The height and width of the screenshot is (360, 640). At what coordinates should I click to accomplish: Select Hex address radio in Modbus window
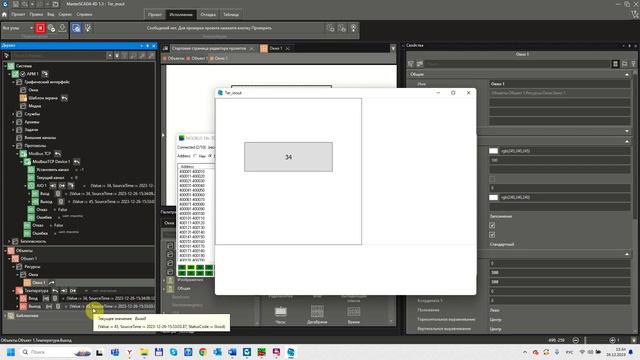click(x=195, y=156)
